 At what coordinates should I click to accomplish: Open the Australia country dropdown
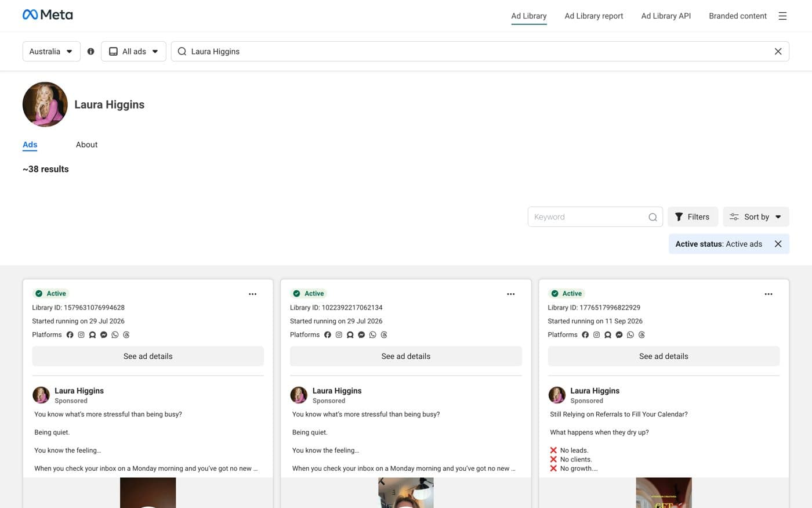click(x=51, y=51)
